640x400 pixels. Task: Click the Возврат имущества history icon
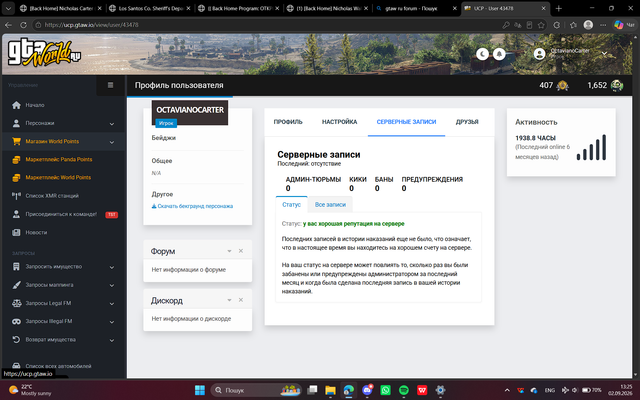[16, 340]
